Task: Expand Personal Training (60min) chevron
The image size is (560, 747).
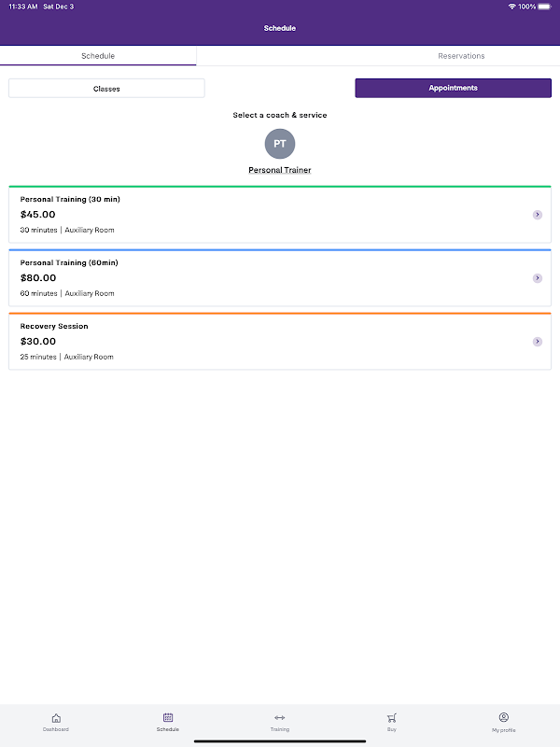Action: pos(538,278)
